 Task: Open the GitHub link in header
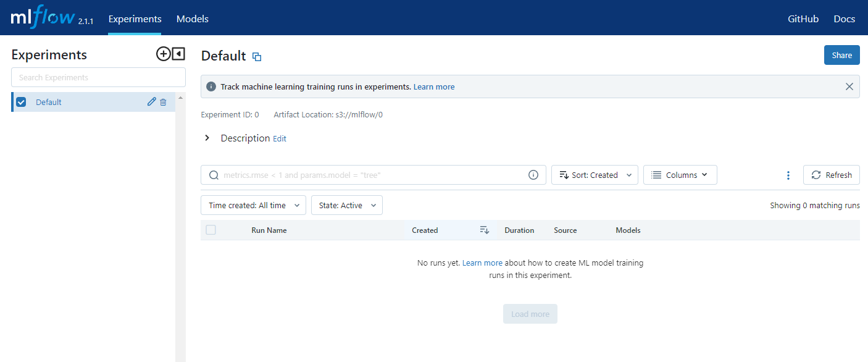pyautogui.click(x=803, y=19)
